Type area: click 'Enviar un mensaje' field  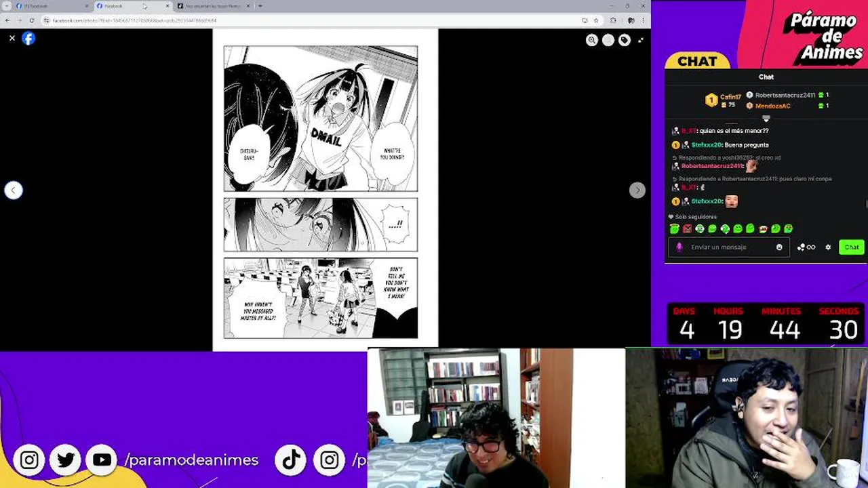point(729,247)
